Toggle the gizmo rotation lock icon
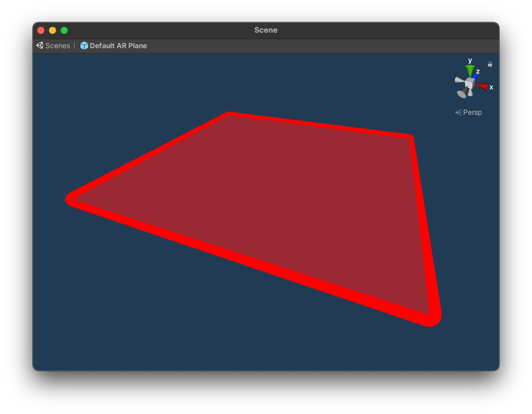The image size is (532, 414). (490, 64)
